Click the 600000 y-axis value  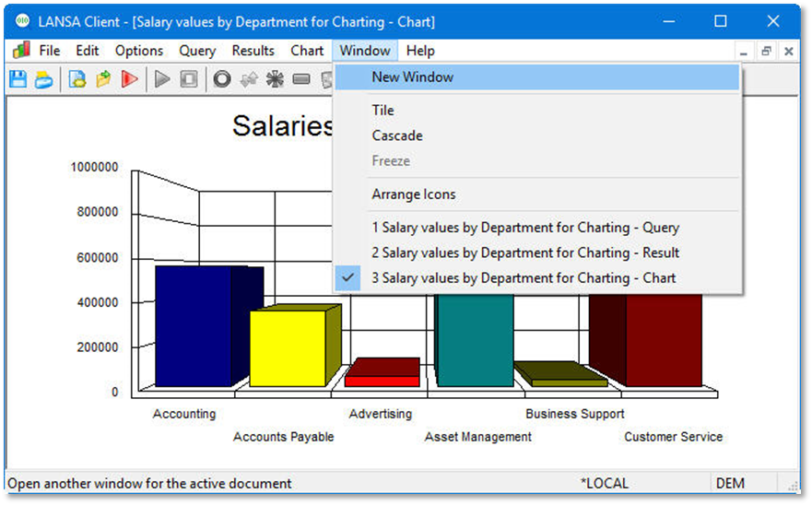(98, 257)
